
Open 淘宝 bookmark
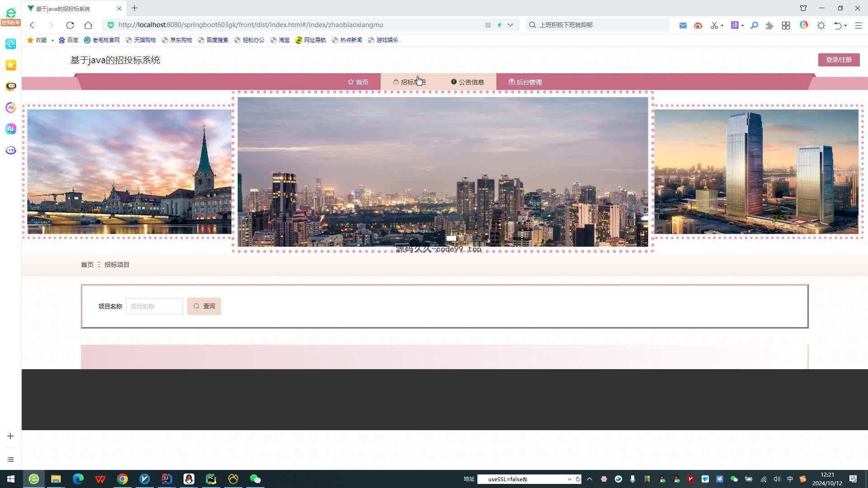point(280,40)
